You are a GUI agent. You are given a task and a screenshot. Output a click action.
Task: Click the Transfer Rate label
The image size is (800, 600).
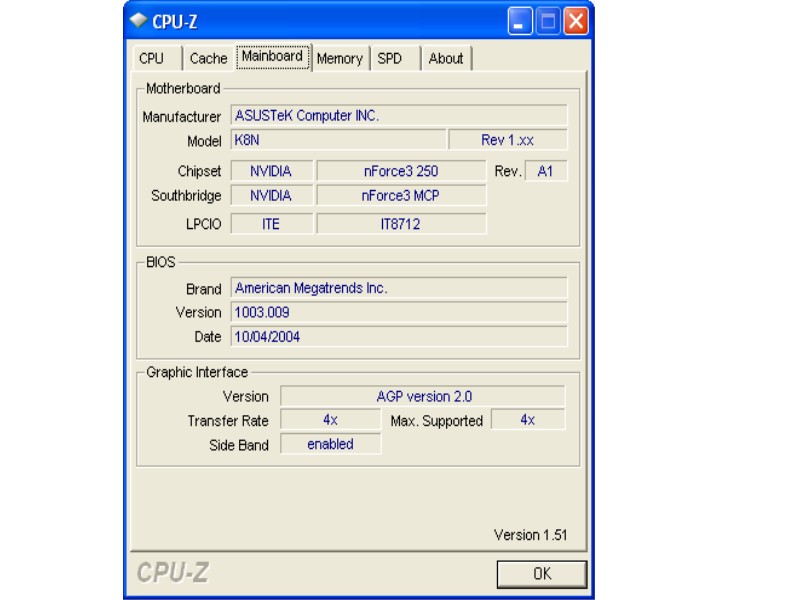(x=228, y=421)
